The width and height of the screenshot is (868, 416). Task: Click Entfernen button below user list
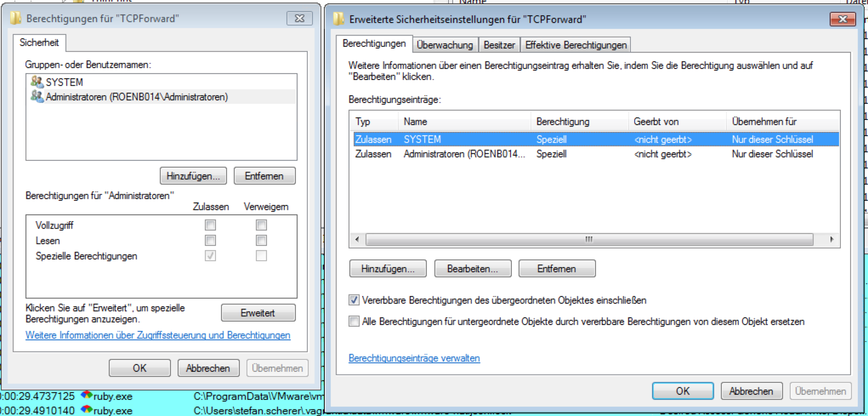coord(264,176)
